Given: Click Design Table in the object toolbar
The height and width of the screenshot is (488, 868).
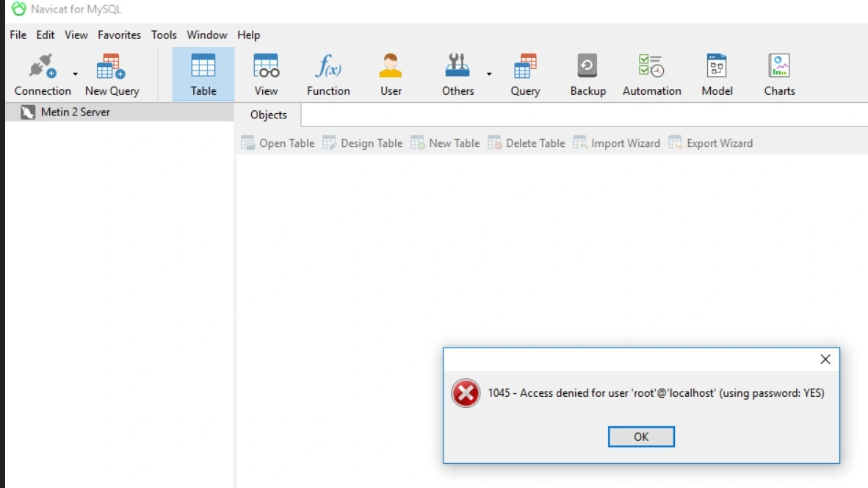Looking at the screenshot, I should click(x=363, y=143).
